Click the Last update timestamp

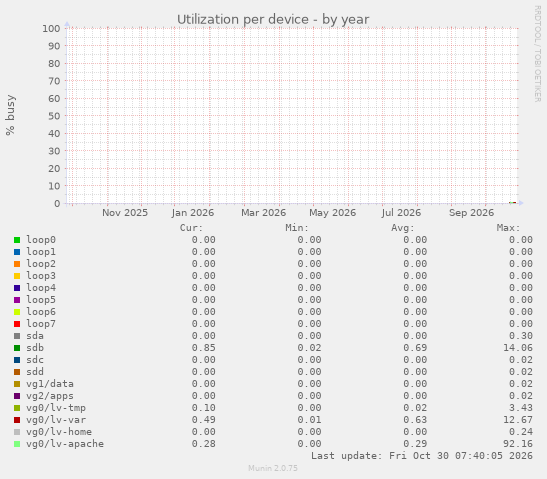pos(422,456)
